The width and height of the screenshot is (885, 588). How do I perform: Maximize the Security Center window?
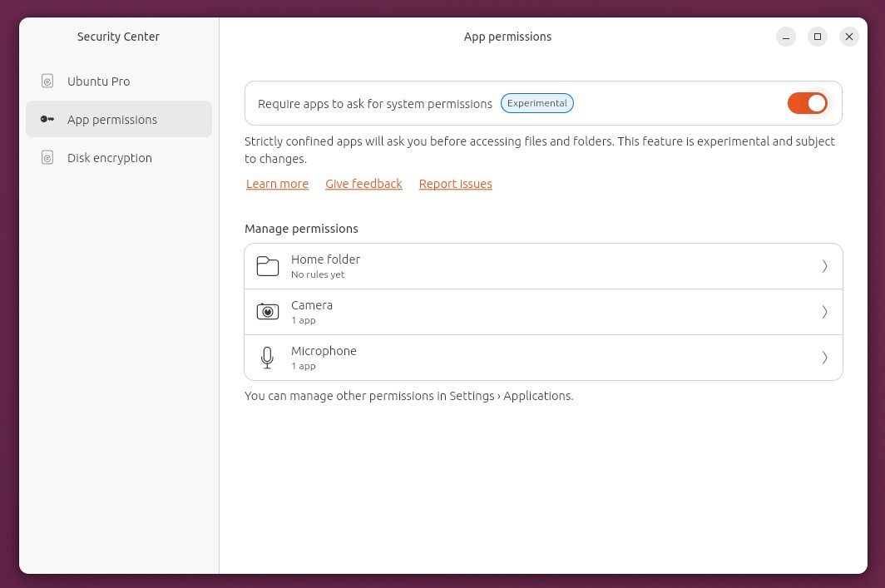[818, 37]
